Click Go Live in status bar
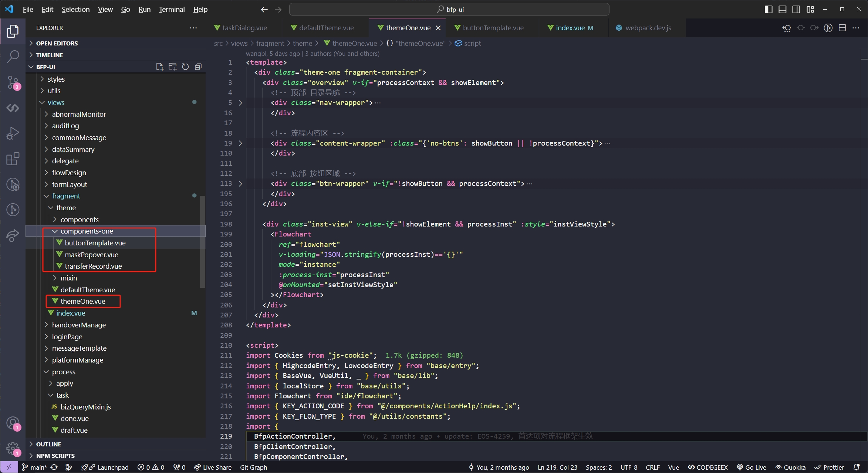The image size is (868, 473). [x=752, y=467]
